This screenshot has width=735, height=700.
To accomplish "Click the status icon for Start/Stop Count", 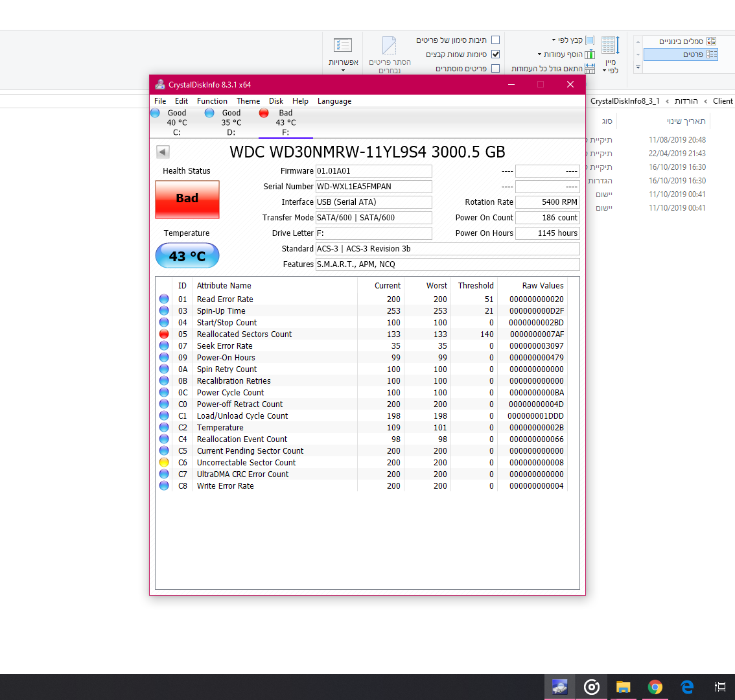I will [164, 322].
